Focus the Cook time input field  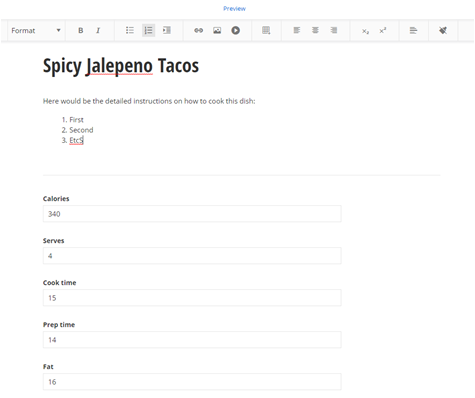[x=192, y=298]
